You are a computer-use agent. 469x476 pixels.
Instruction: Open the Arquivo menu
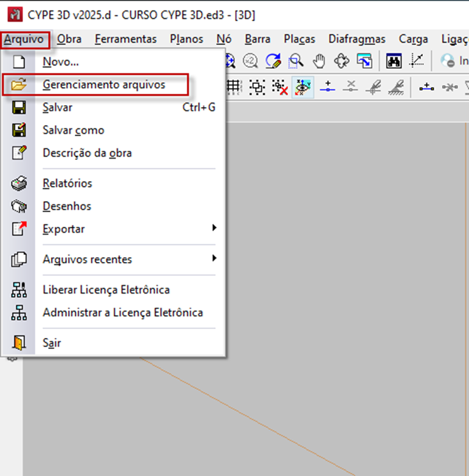click(24, 39)
